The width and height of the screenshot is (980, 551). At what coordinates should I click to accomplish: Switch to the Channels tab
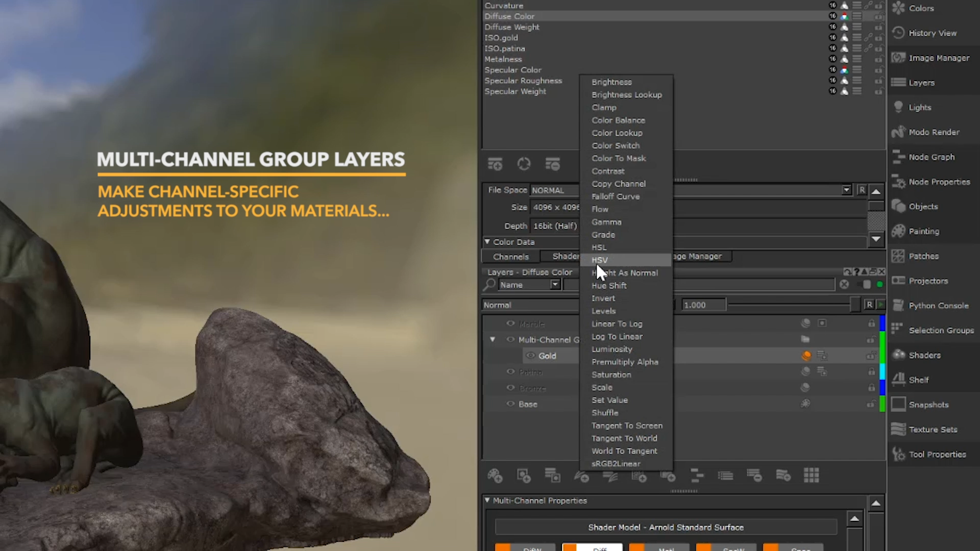click(x=510, y=257)
